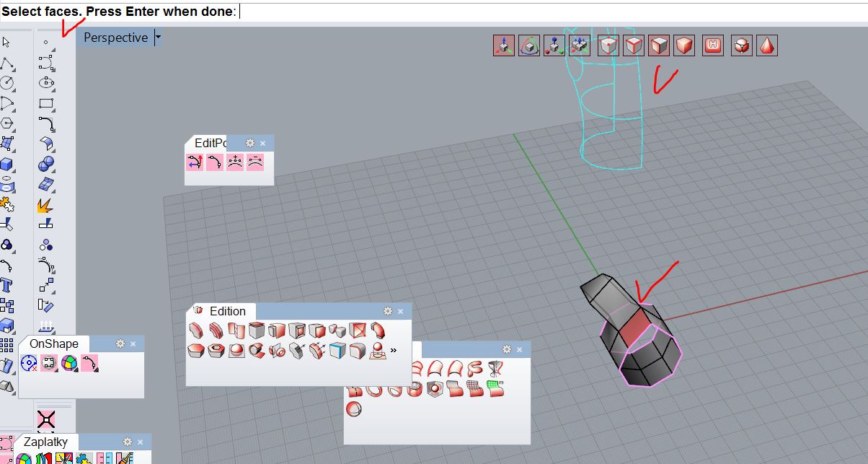
Task: Click the hex nut icon in Edition
Action: 215,351
